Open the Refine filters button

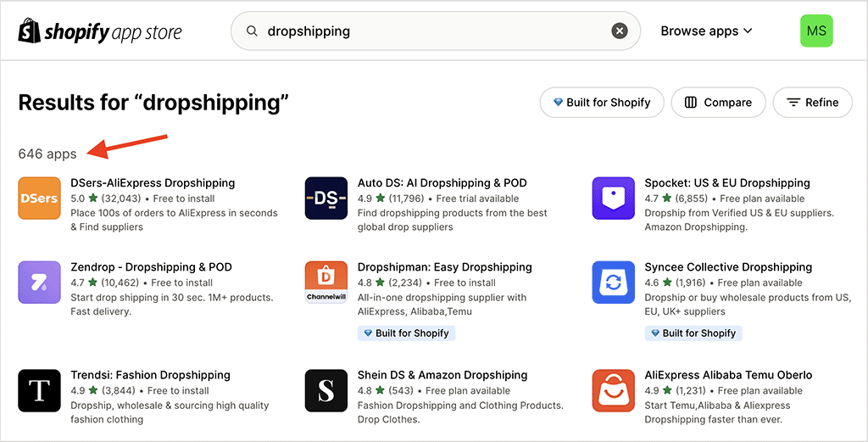[x=813, y=103]
